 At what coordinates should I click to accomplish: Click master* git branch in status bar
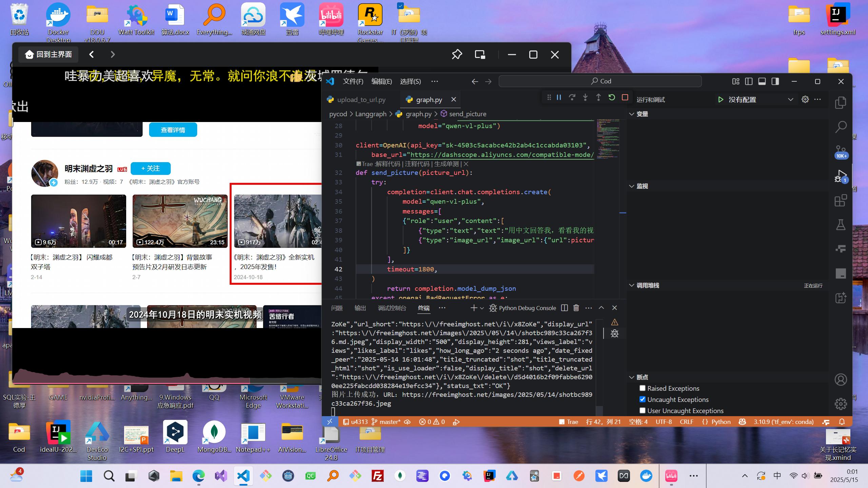(386, 422)
